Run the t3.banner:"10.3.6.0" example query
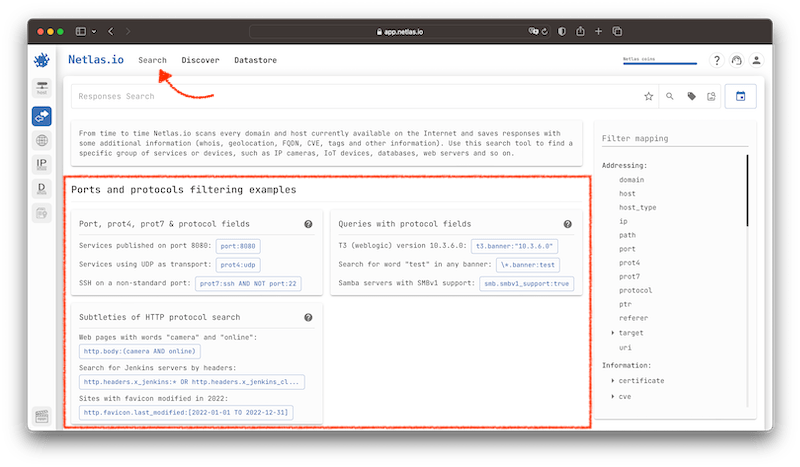The image size is (800, 467). [514, 246]
